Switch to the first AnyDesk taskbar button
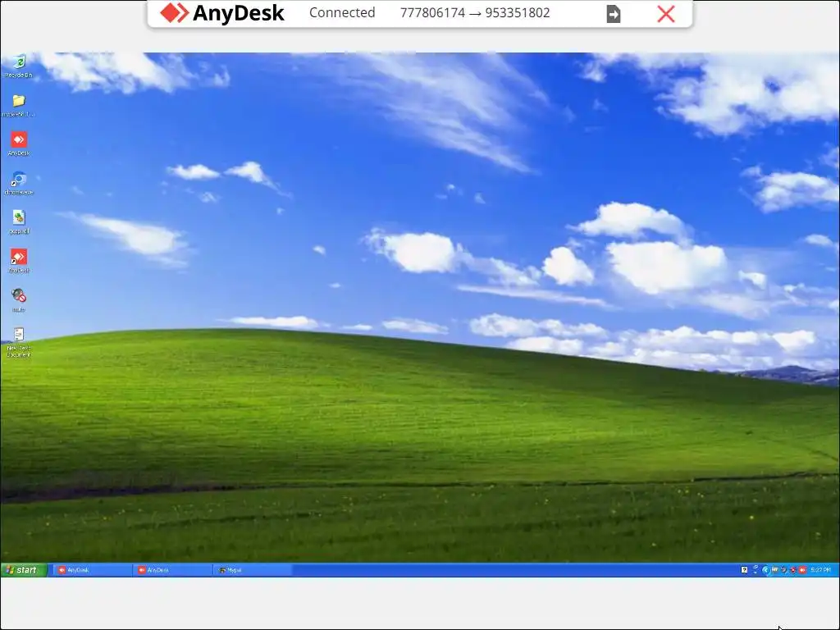This screenshot has height=630, width=840. [92, 570]
